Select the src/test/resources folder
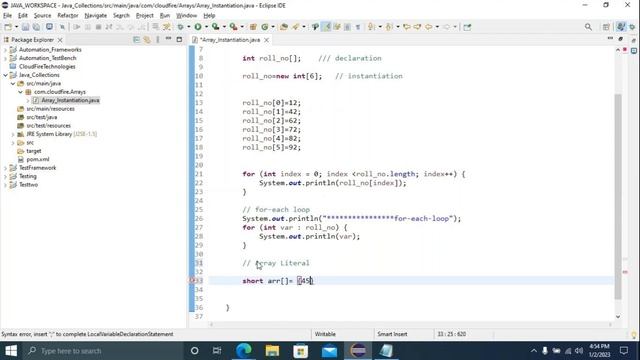 tap(49, 126)
